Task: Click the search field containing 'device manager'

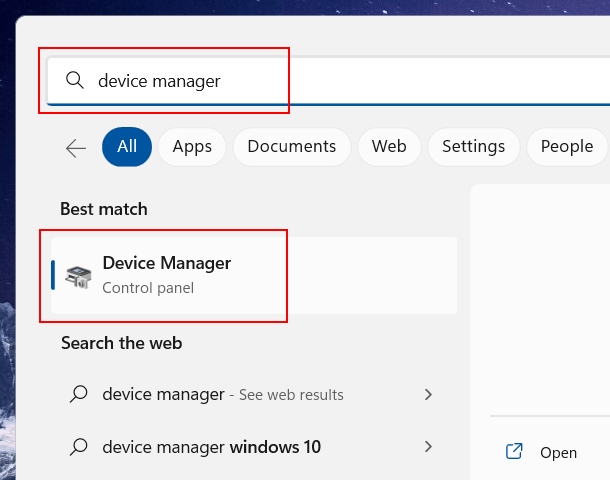Action: pos(300,81)
